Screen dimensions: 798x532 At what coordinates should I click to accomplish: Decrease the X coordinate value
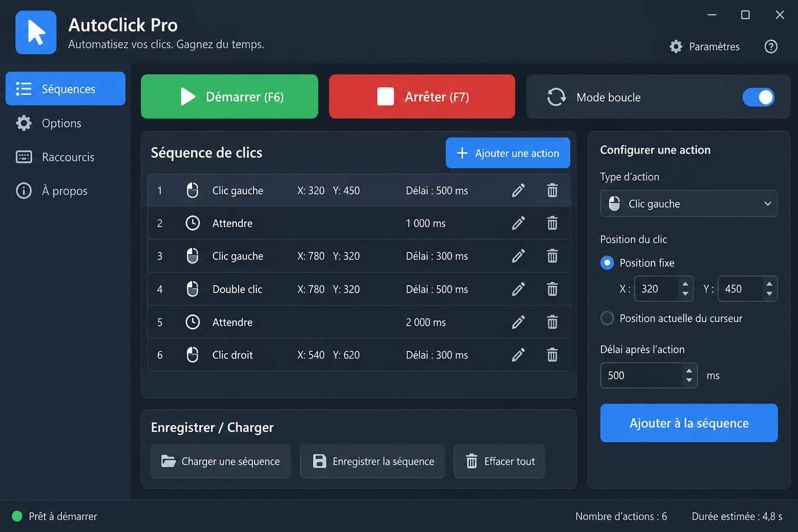(685, 294)
